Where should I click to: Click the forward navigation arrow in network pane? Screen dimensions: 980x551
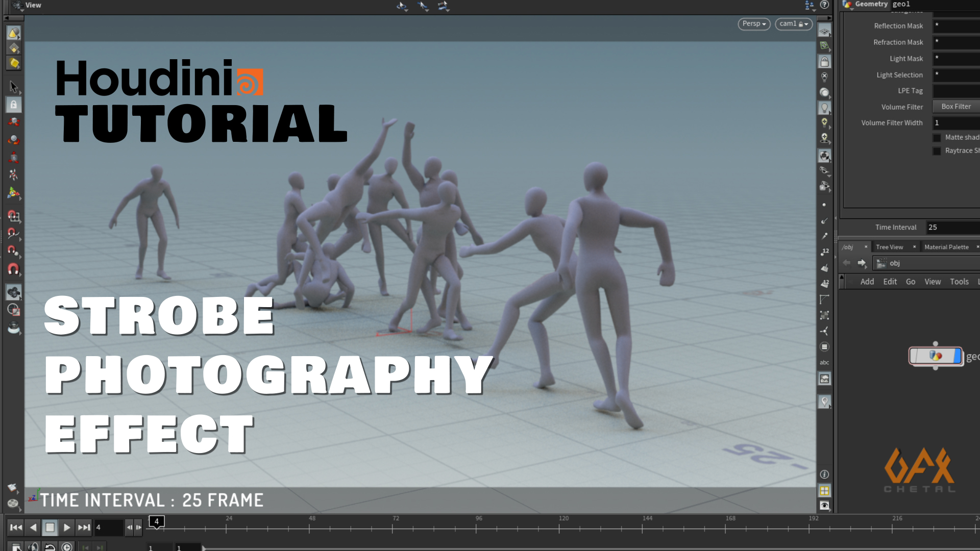(x=862, y=263)
